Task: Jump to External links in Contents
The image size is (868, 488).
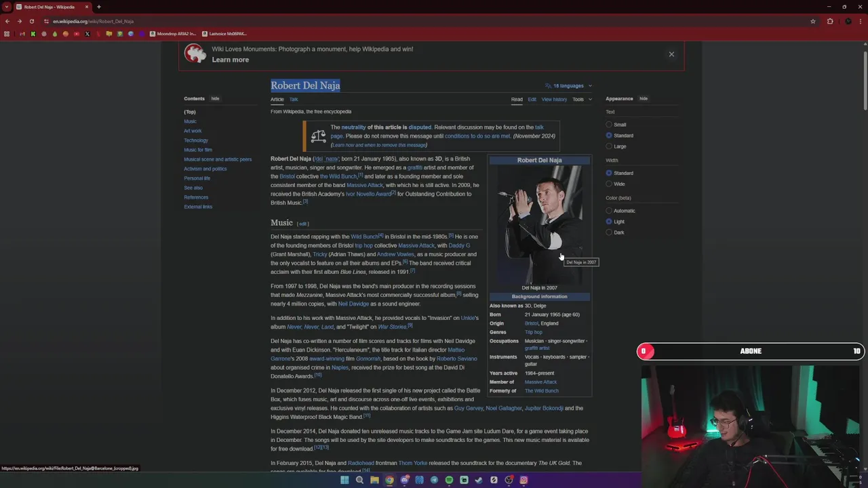Action: pyautogui.click(x=198, y=207)
